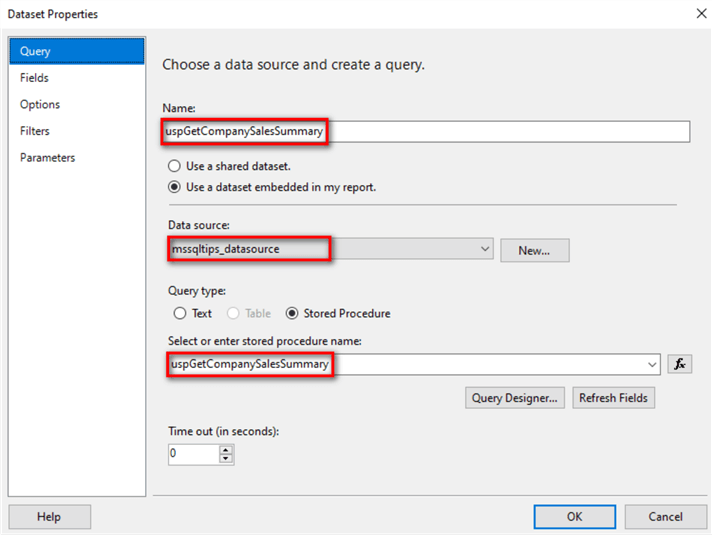
Task: Select 'Use a shared dataset' option
Action: pos(175,166)
